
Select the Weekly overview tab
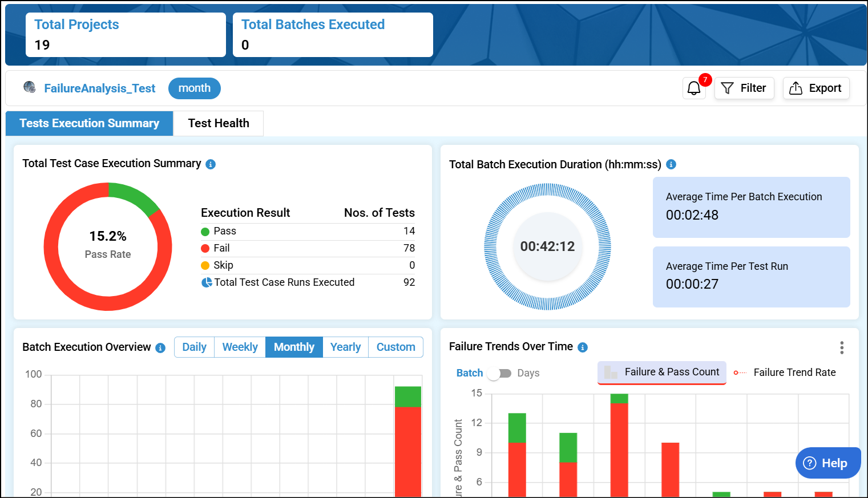pos(240,347)
